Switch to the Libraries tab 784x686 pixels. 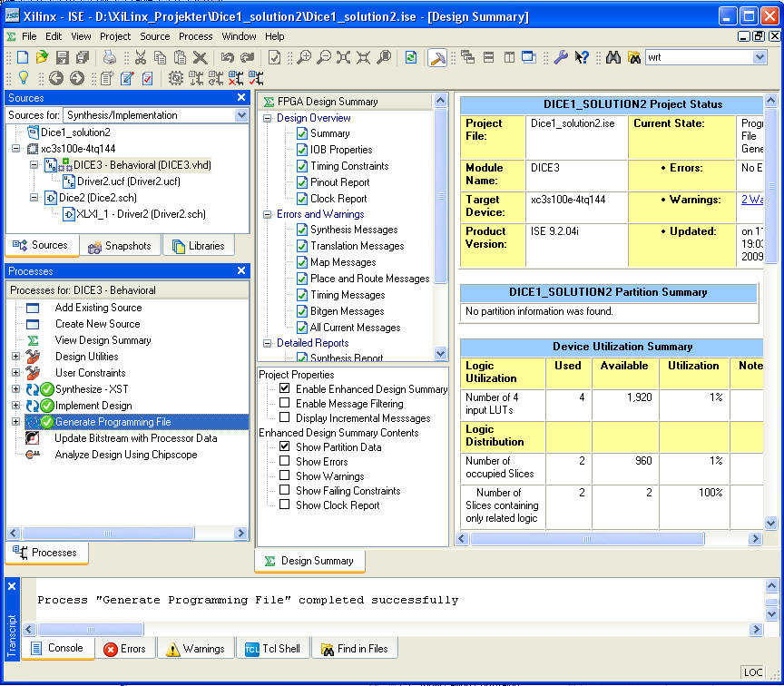tap(199, 246)
